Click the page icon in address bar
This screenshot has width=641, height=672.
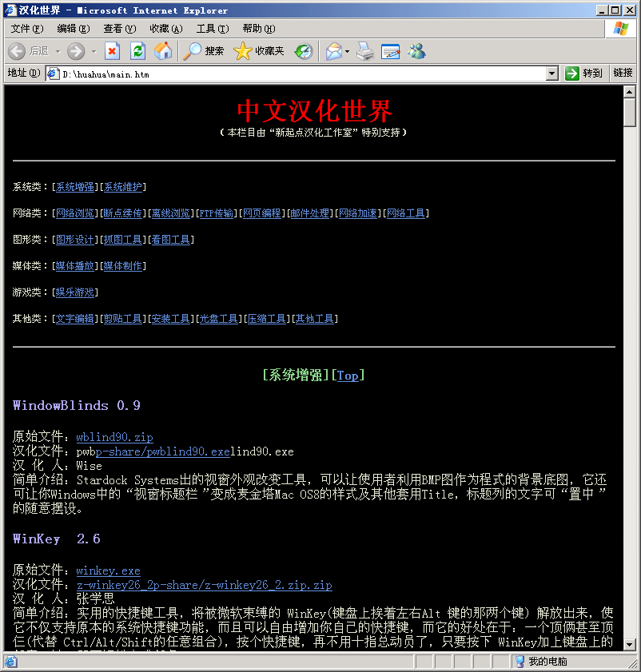coord(53,74)
